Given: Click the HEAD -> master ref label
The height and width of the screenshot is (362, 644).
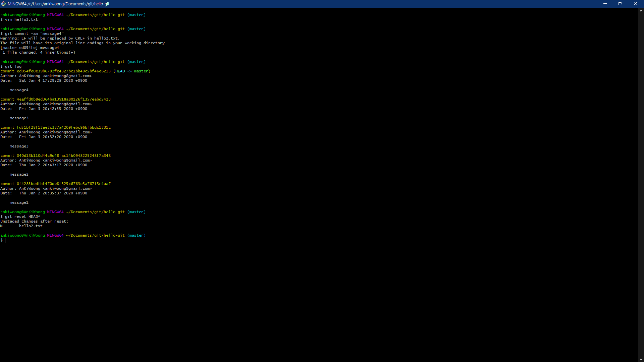Looking at the screenshot, I should tap(132, 71).
